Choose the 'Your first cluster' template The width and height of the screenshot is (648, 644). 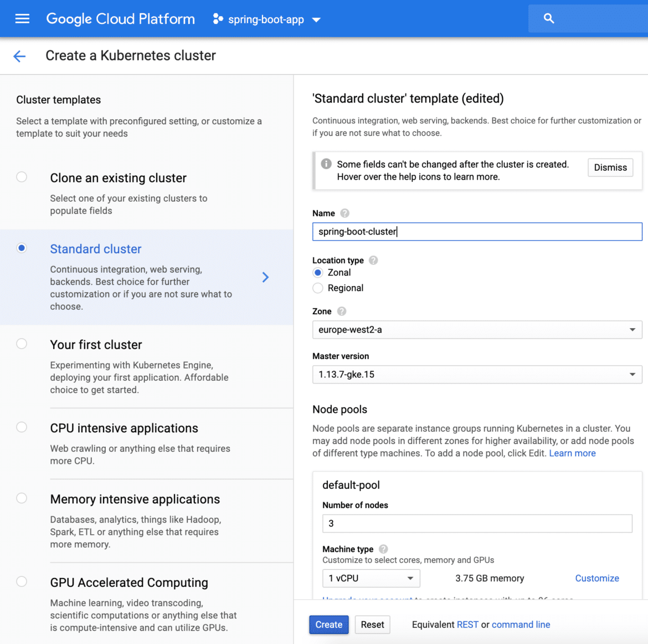click(22, 344)
